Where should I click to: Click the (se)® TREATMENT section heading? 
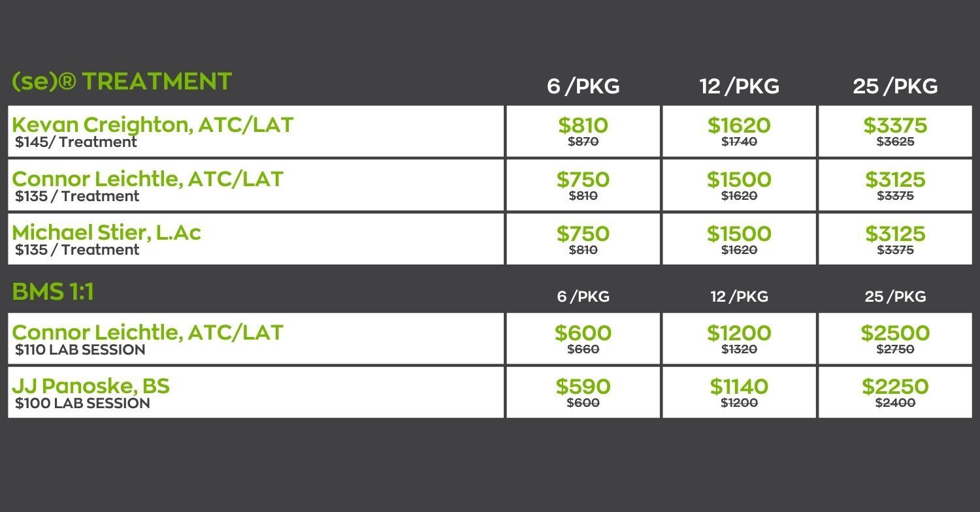click(x=122, y=82)
